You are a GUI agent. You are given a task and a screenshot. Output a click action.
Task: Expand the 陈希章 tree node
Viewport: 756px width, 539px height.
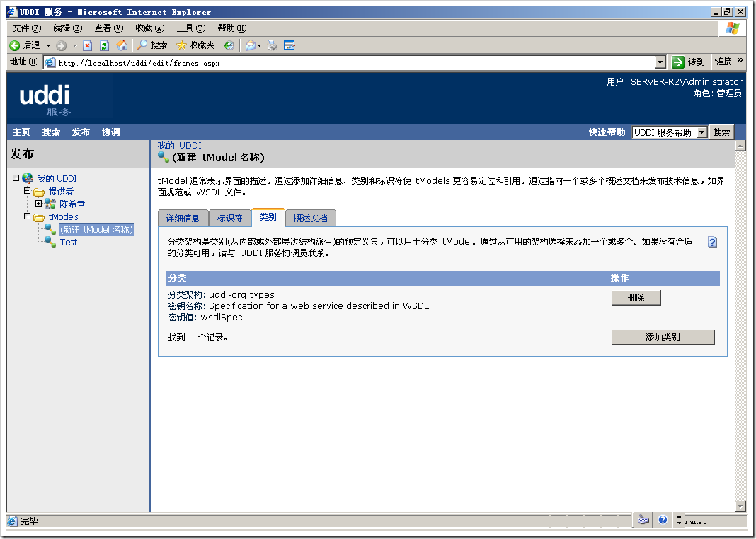[38, 203]
